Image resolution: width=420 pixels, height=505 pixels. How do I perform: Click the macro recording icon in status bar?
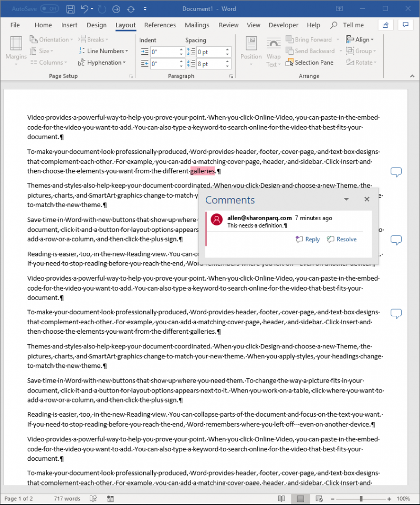[110, 499]
